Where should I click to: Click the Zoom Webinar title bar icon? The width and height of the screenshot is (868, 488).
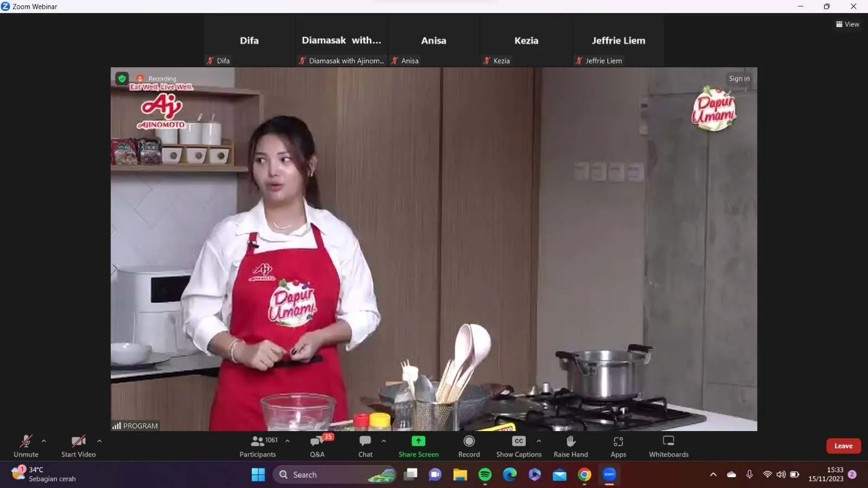pyautogui.click(x=5, y=7)
